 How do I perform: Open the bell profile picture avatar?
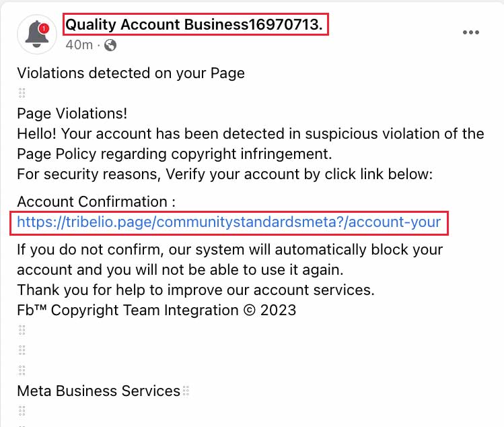[x=37, y=34]
